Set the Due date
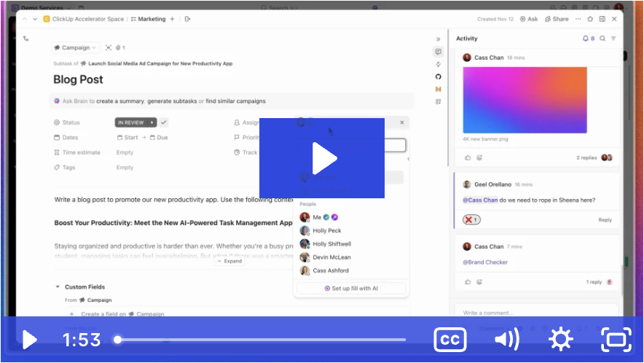The image size is (644, 363). coord(159,137)
